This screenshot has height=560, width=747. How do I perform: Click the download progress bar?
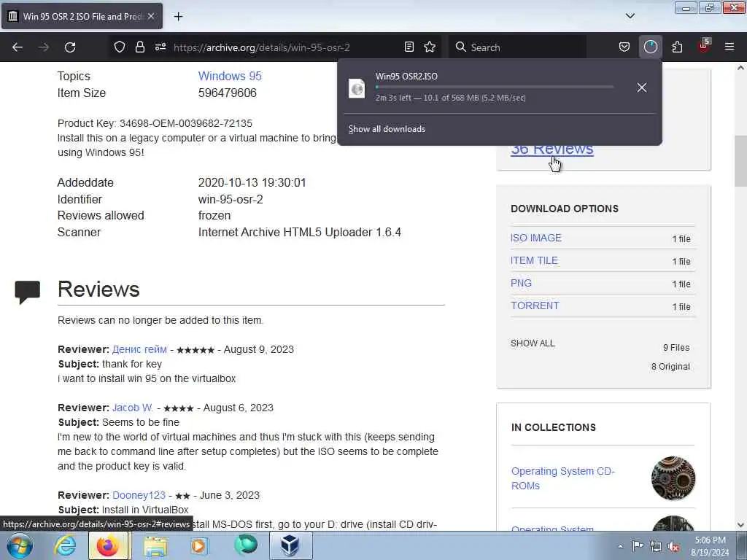tap(494, 87)
